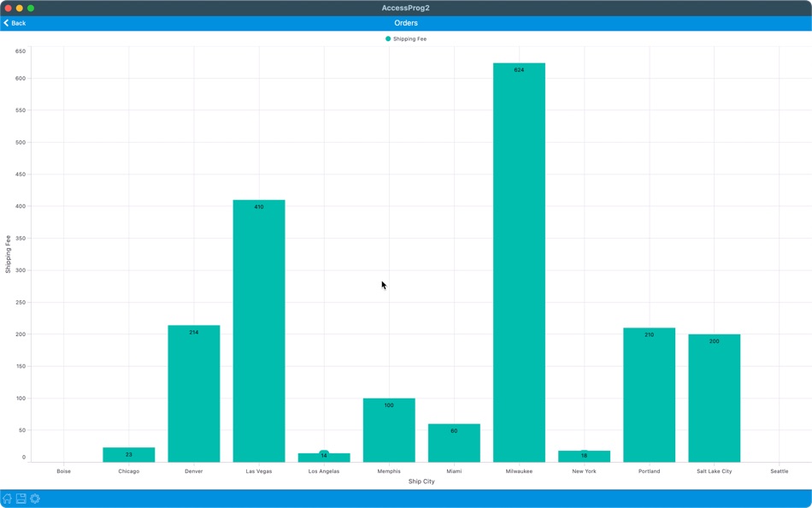
Task: Click the Milwaukee axis label
Action: point(519,471)
